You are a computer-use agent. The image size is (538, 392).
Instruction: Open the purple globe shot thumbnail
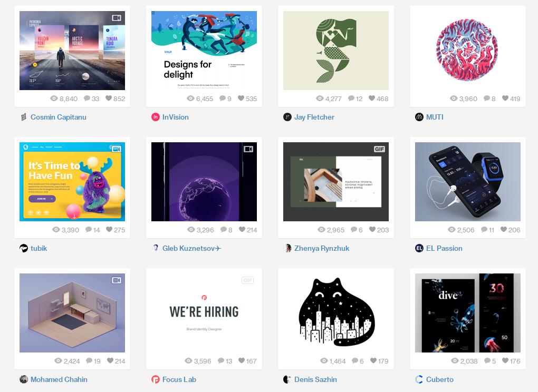point(204,182)
